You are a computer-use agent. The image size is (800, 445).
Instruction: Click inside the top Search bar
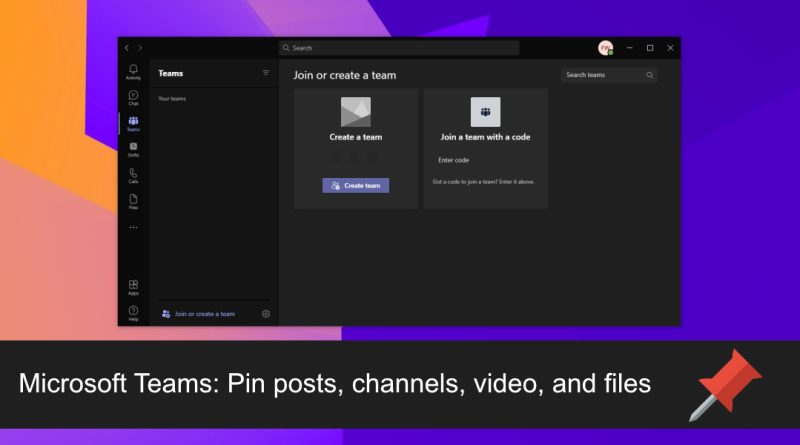(x=399, y=48)
